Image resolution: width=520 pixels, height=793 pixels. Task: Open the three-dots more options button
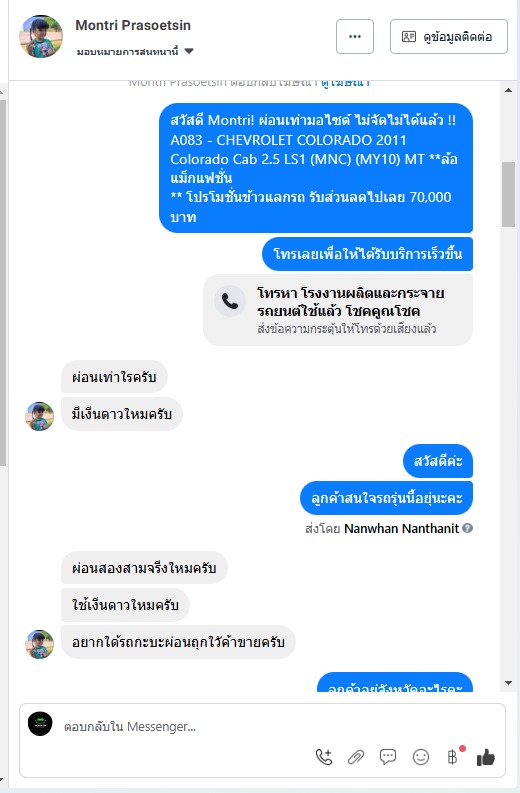pos(355,36)
